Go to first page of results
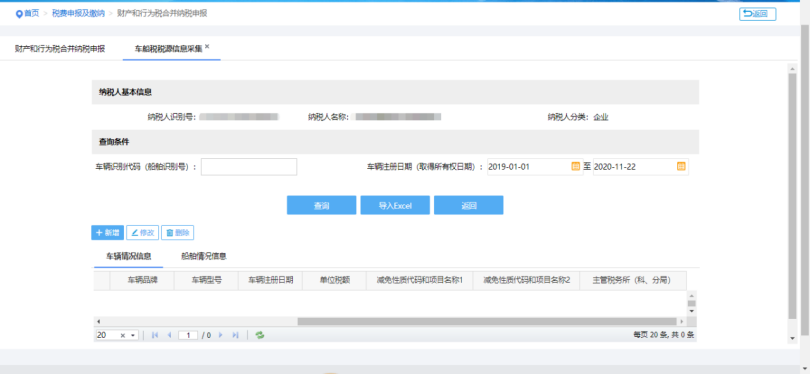The image size is (810, 375). pyautogui.click(x=155, y=335)
